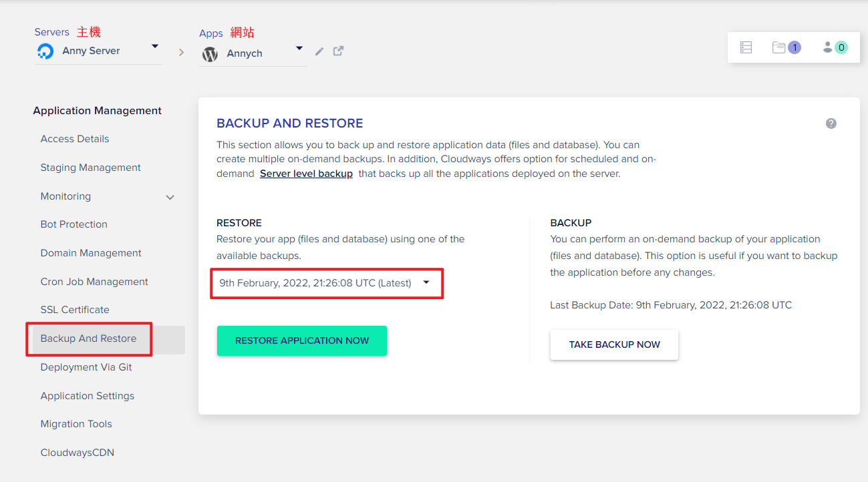The width and height of the screenshot is (868, 482).
Task: Open app in new window icon
Action: coord(339,51)
